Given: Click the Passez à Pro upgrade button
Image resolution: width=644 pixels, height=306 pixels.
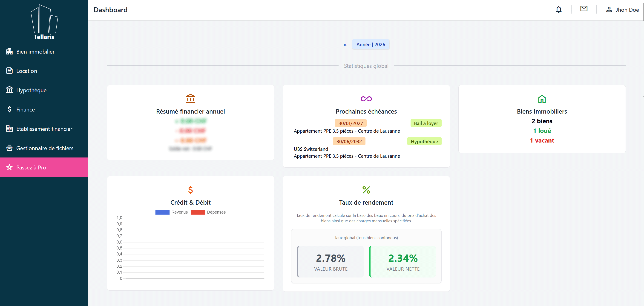Looking at the screenshot, I should (44, 167).
